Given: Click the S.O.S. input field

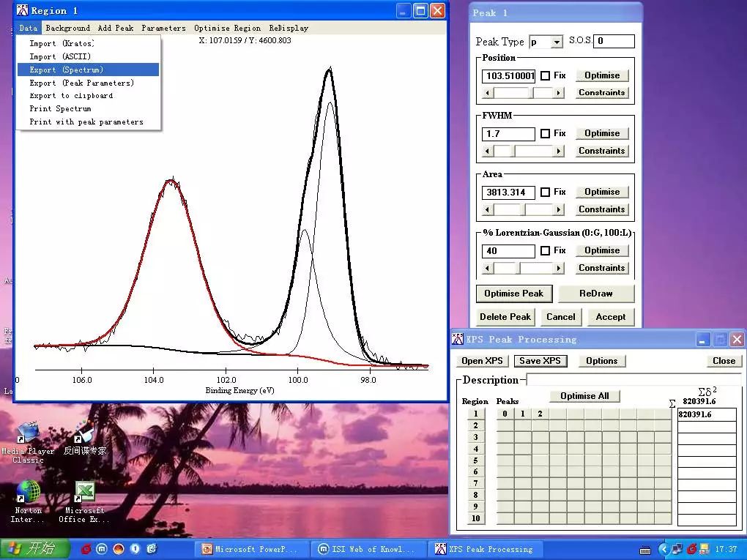Looking at the screenshot, I should 614,41.
